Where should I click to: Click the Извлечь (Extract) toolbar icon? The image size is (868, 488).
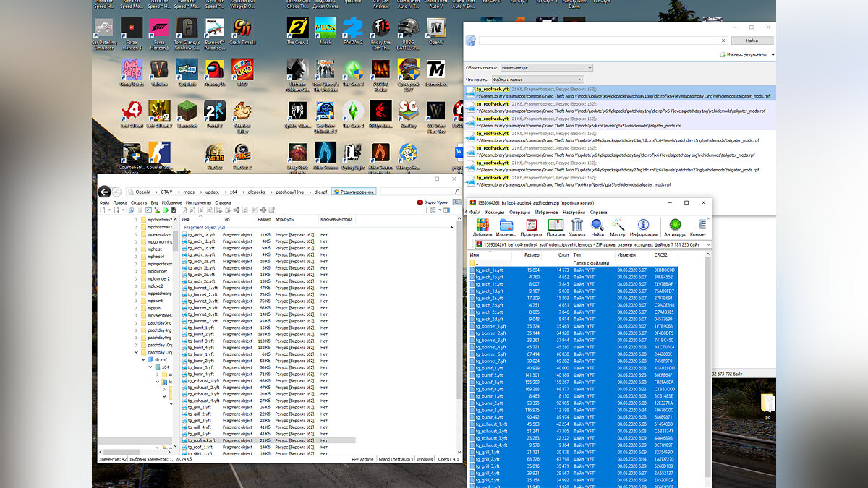coord(506,226)
